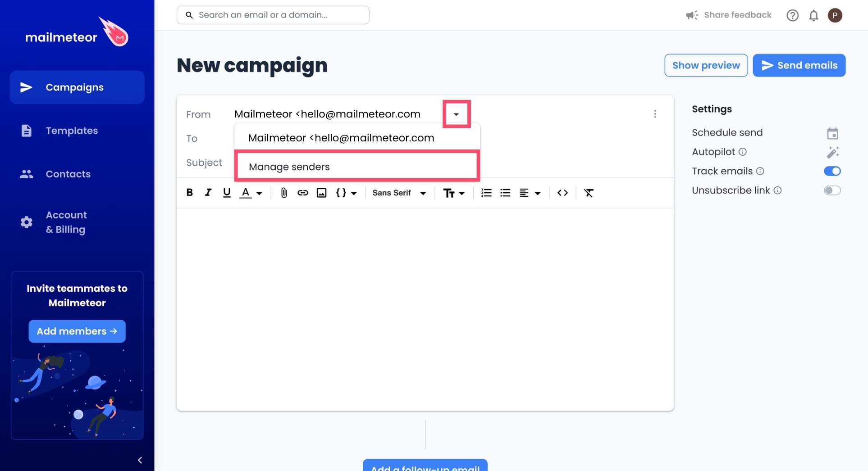Create a bulleted list

tap(505, 193)
